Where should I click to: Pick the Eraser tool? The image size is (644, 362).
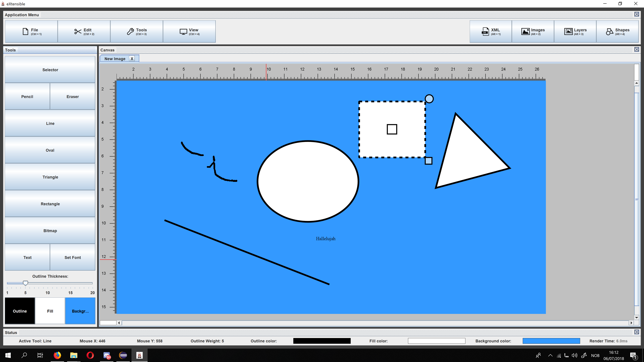pos(72,96)
